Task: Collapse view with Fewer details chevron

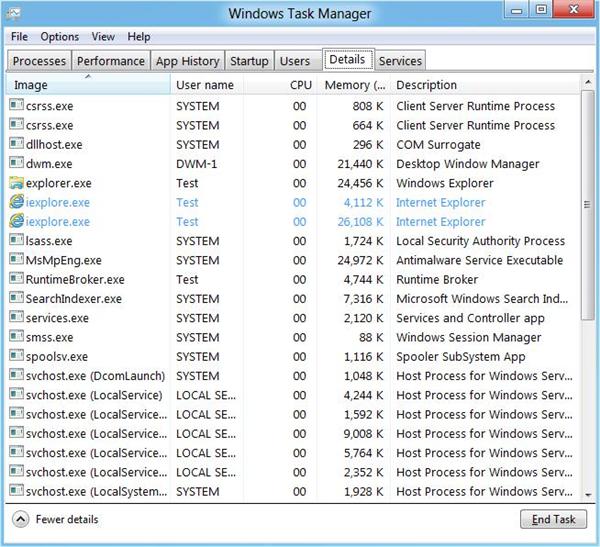Action: click(x=21, y=519)
